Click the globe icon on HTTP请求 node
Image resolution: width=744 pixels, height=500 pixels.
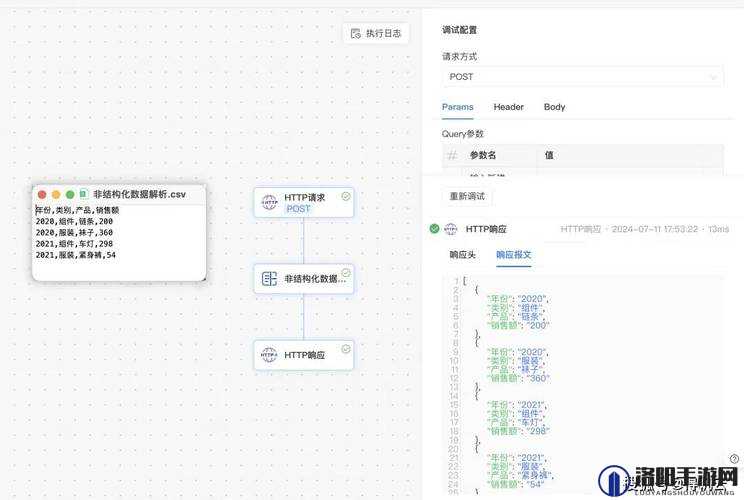pyautogui.click(x=270, y=202)
